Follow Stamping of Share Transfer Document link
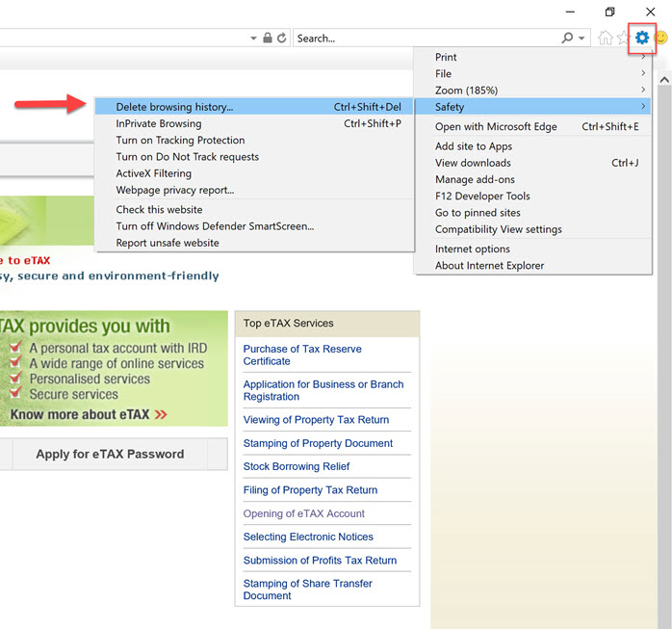The height and width of the screenshot is (629, 672). (307, 590)
